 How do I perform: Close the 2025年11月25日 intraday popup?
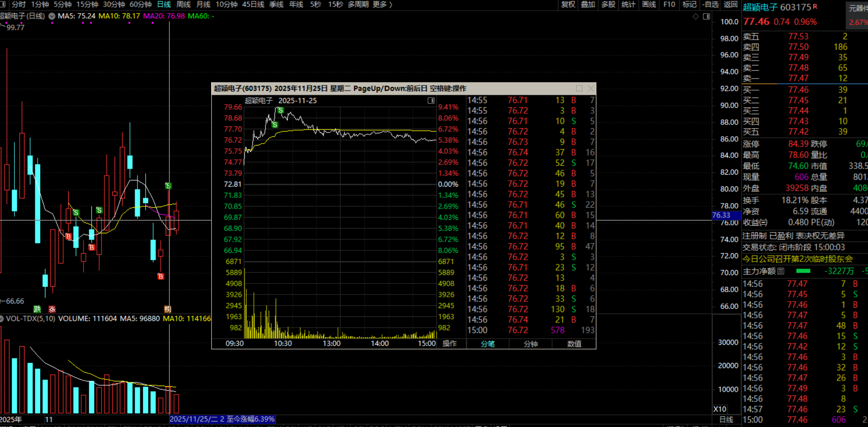(x=591, y=88)
